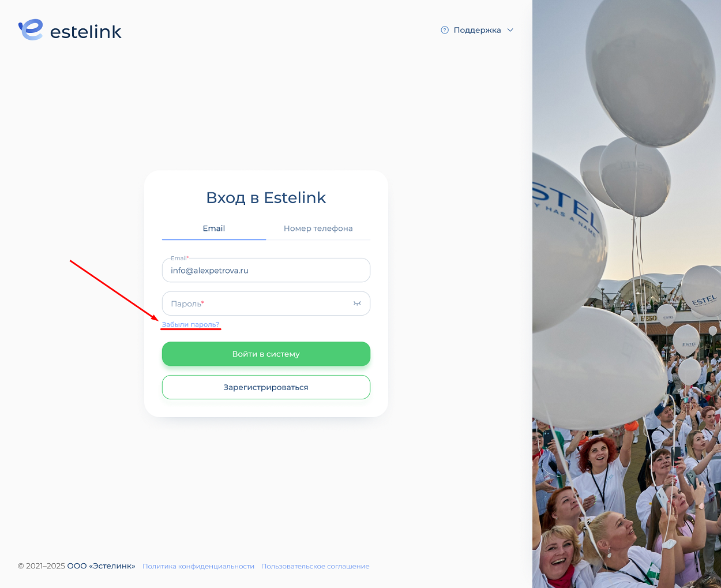Click the green Войти в систему button
This screenshot has width=721, height=588.
pyautogui.click(x=266, y=354)
